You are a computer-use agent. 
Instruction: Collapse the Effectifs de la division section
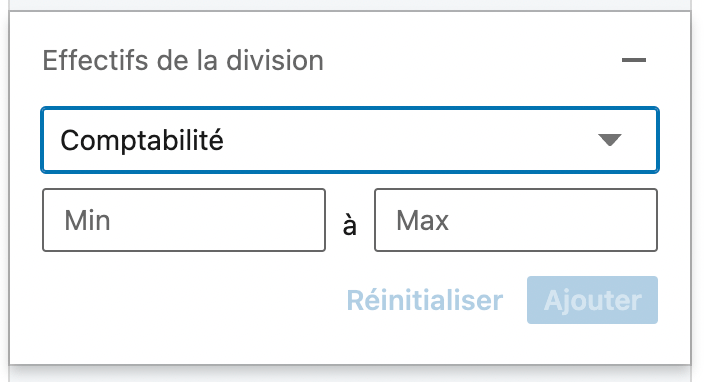click(x=634, y=60)
